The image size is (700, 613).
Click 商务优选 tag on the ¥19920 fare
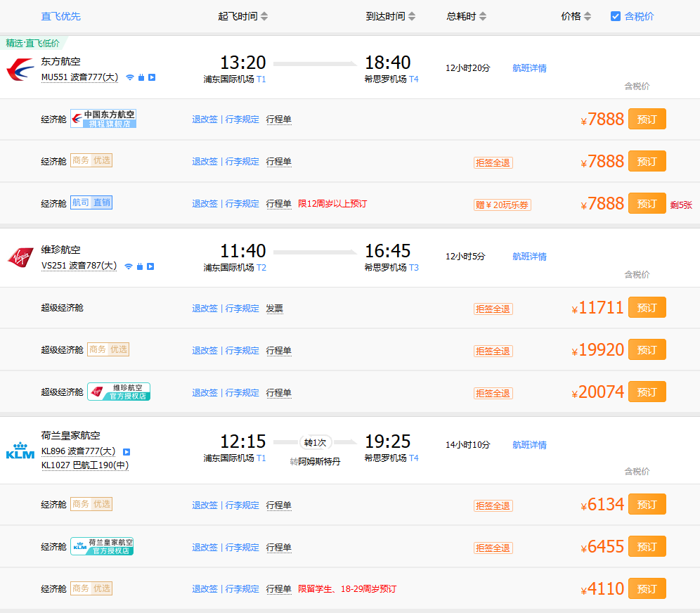pyautogui.click(x=108, y=349)
